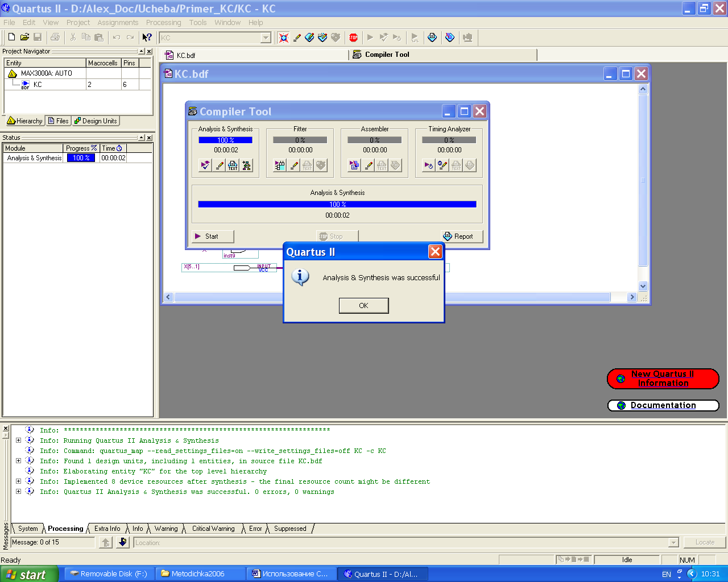Switch to the Warning messages tab
The width and height of the screenshot is (728, 582).
click(166, 529)
